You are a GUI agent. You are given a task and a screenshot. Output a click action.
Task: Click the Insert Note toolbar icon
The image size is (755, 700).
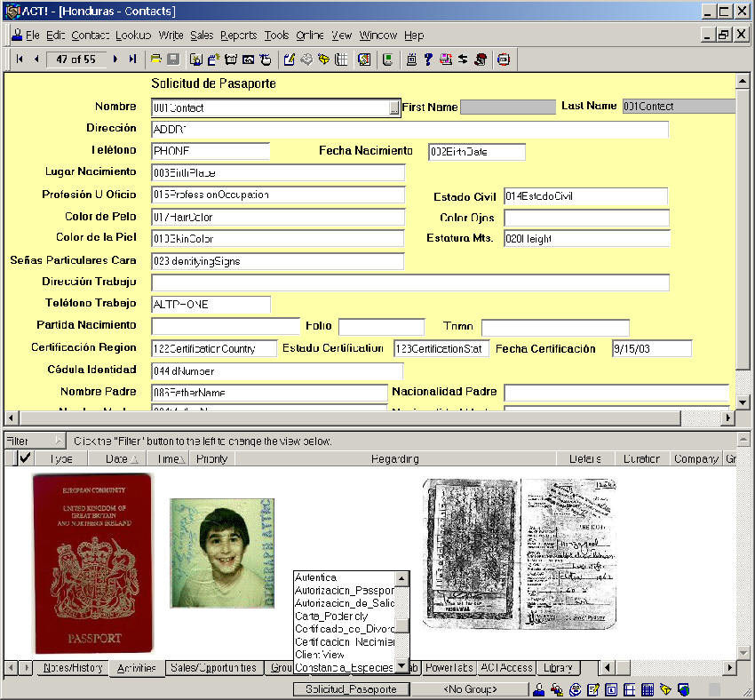pos(213,60)
